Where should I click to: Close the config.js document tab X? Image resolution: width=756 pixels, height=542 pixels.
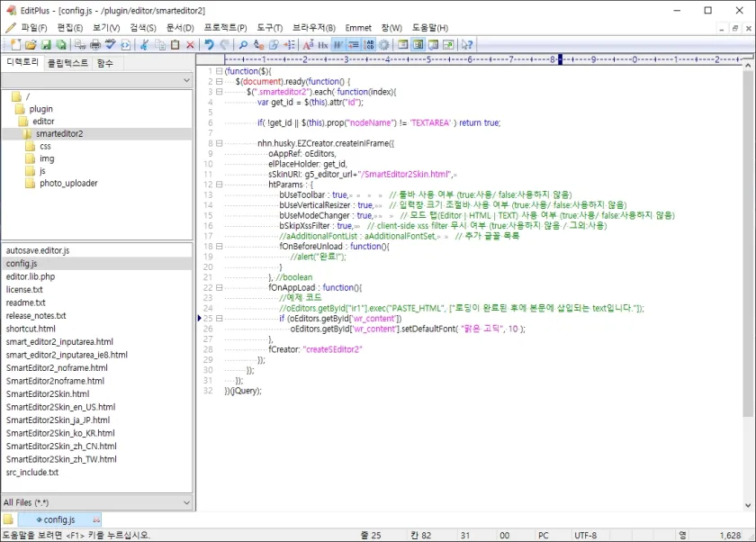96,519
